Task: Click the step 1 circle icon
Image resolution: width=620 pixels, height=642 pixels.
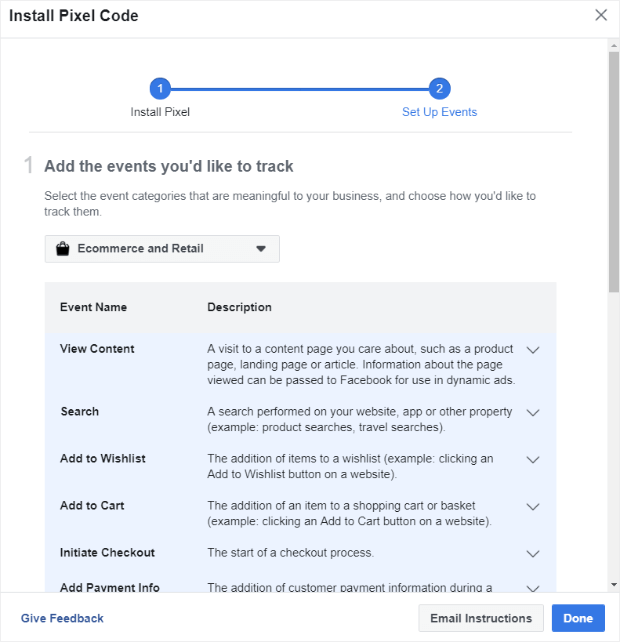Action: [160, 88]
